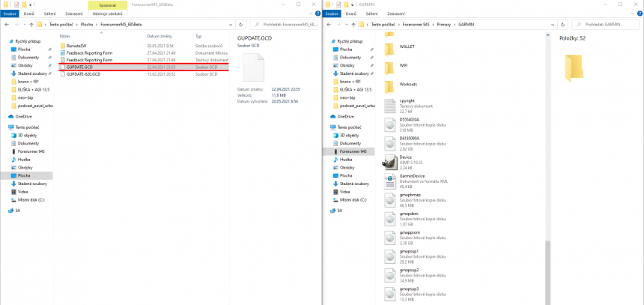The width and height of the screenshot is (644, 305).
Task: Open recent locations dropdown in GARMIN window
Action: coord(346,24)
